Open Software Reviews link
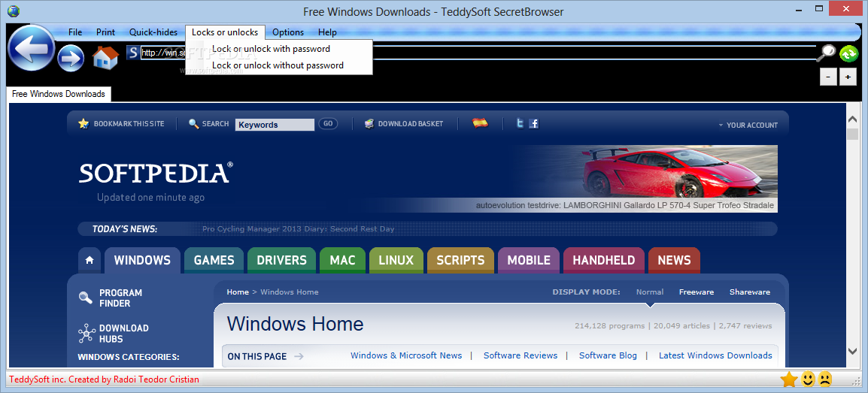 pyautogui.click(x=520, y=355)
